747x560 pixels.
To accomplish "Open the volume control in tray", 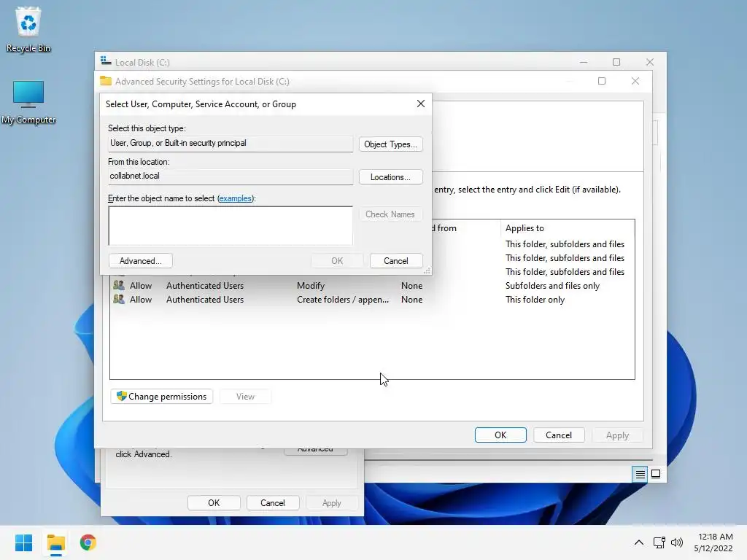I will point(676,542).
